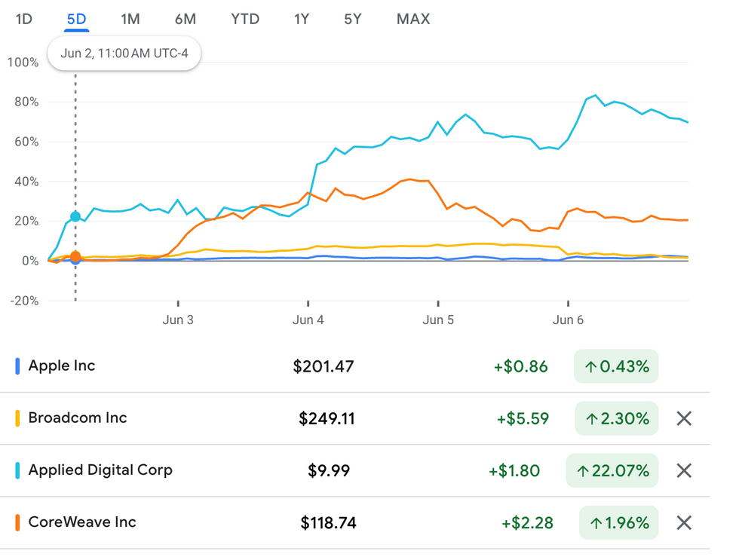The width and height of the screenshot is (739, 560).
Task: Open Apple Inc stock row
Action: click(x=62, y=366)
